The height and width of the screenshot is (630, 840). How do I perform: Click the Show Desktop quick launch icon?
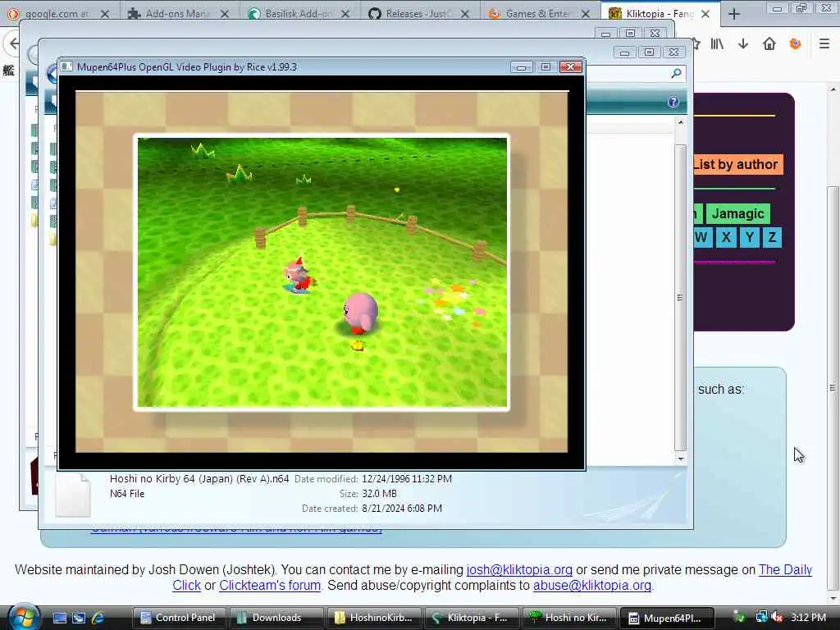click(60, 618)
